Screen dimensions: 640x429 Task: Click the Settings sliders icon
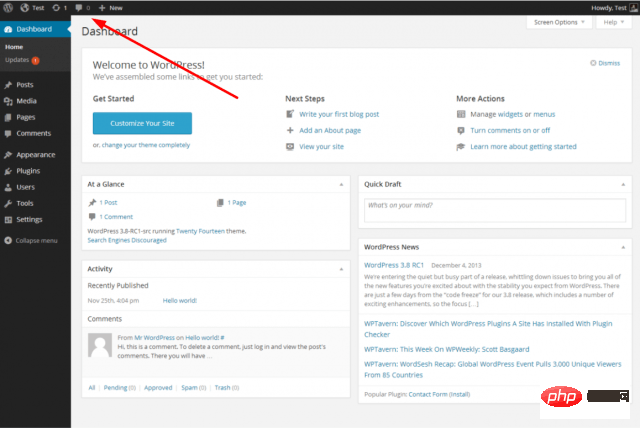(x=8, y=220)
